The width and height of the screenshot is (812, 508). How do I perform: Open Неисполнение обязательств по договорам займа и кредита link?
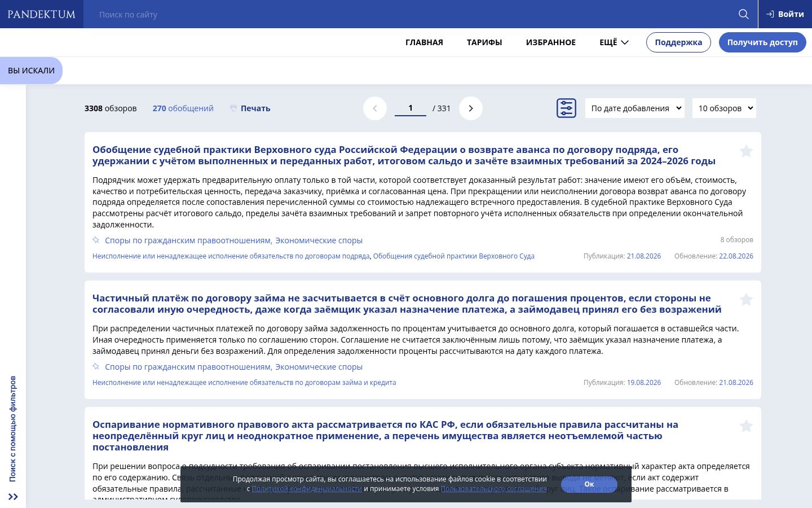pyautogui.click(x=244, y=383)
